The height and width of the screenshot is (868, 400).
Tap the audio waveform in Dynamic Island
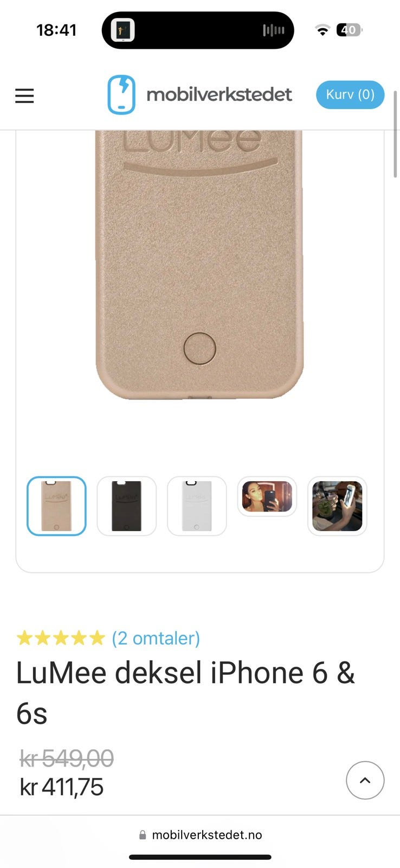274,30
